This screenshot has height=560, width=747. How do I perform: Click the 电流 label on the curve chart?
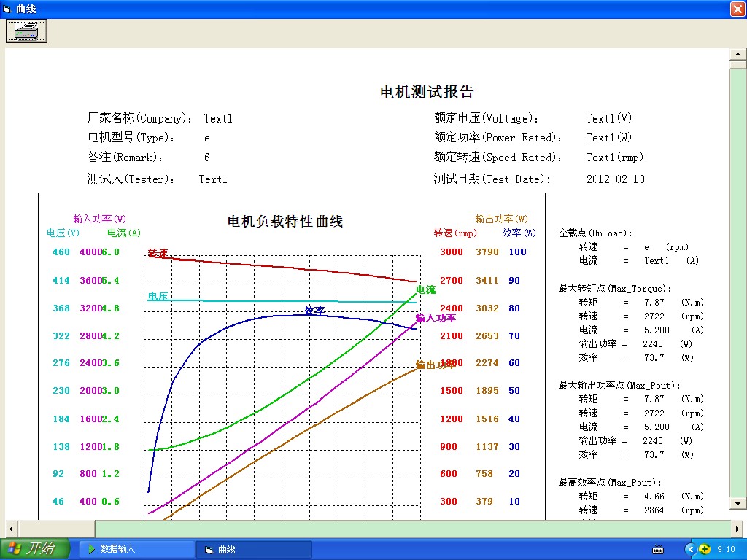point(425,289)
